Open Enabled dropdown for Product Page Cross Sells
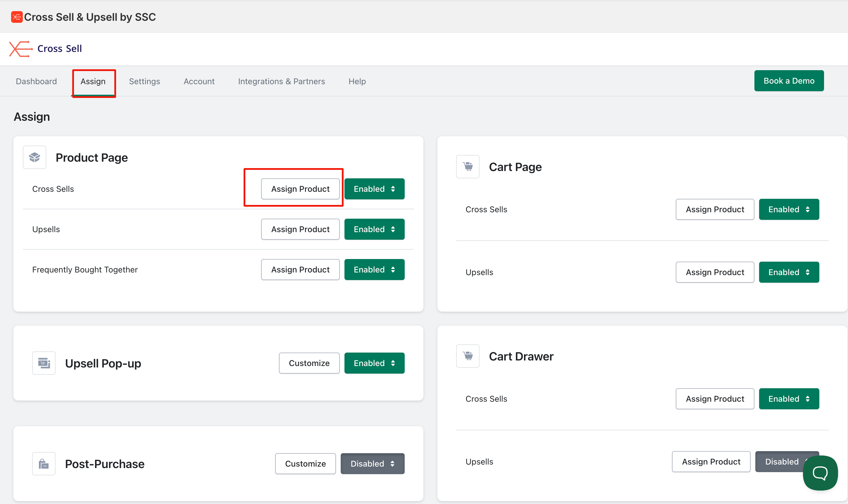This screenshot has width=848, height=504. [374, 189]
